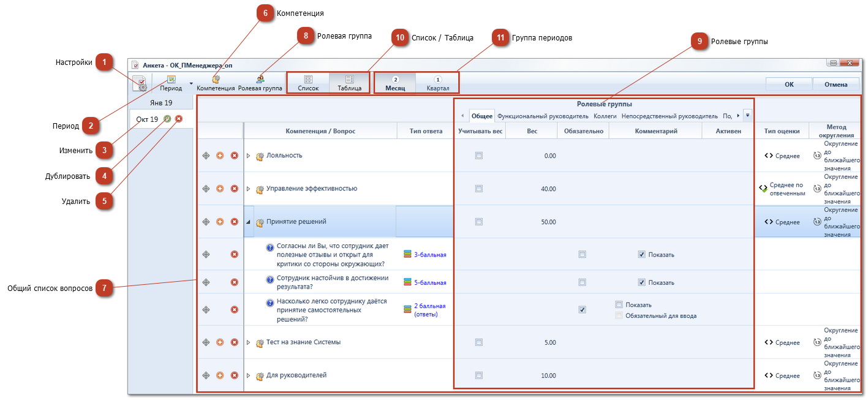This screenshot has height=400, width=868.
Task: Expand the Тест на знание Системы row
Action: point(249,342)
